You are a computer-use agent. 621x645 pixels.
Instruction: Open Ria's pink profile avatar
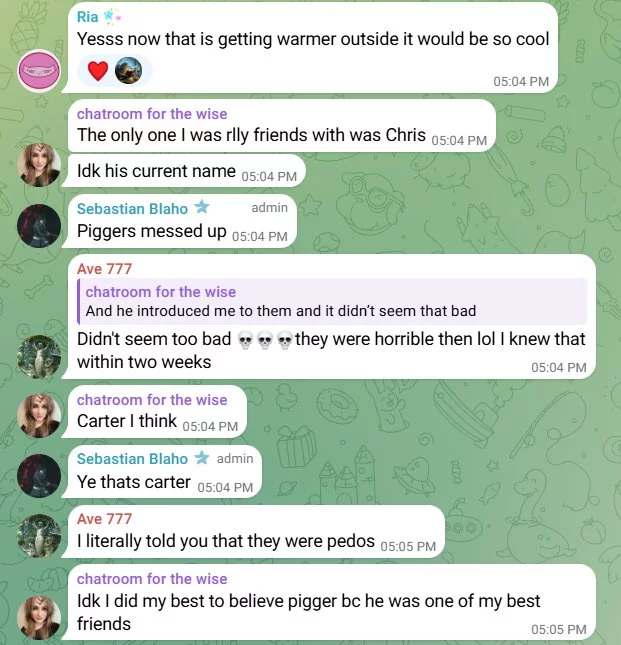[x=39, y=71]
